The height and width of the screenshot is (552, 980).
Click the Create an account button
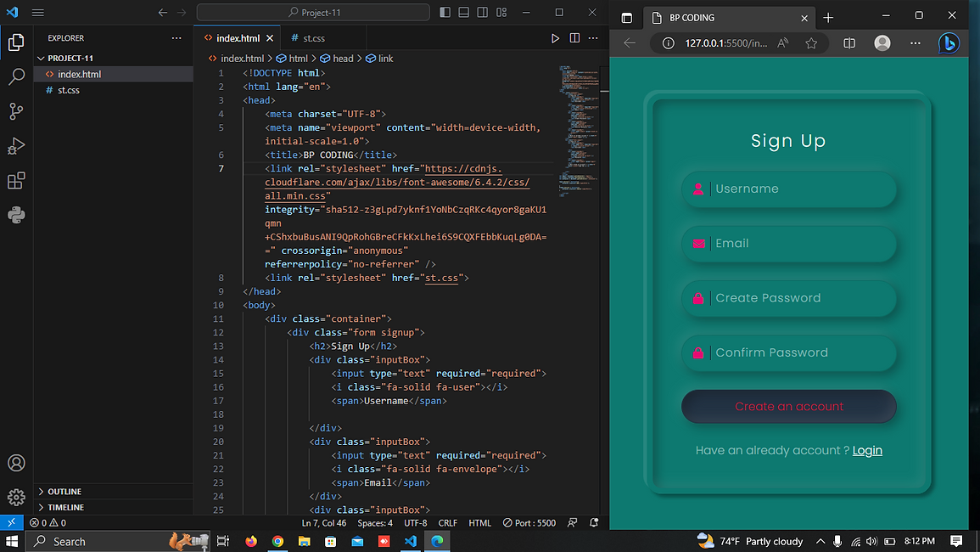click(788, 407)
